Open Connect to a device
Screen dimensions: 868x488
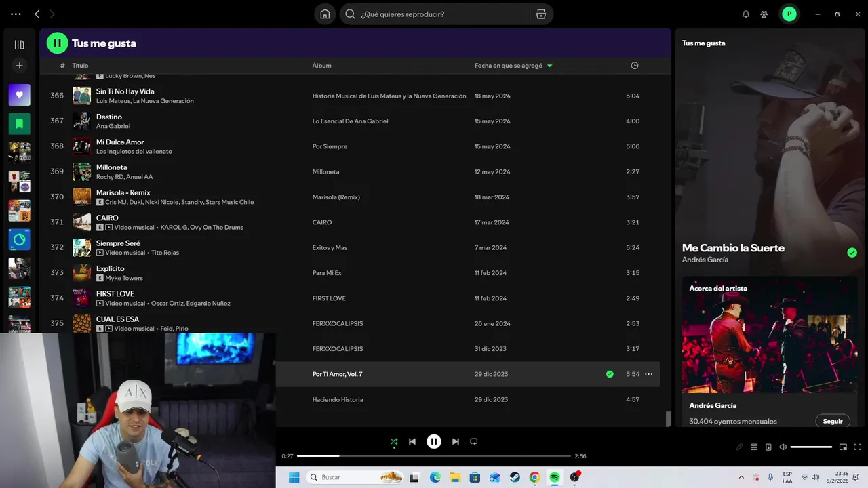[768, 447]
